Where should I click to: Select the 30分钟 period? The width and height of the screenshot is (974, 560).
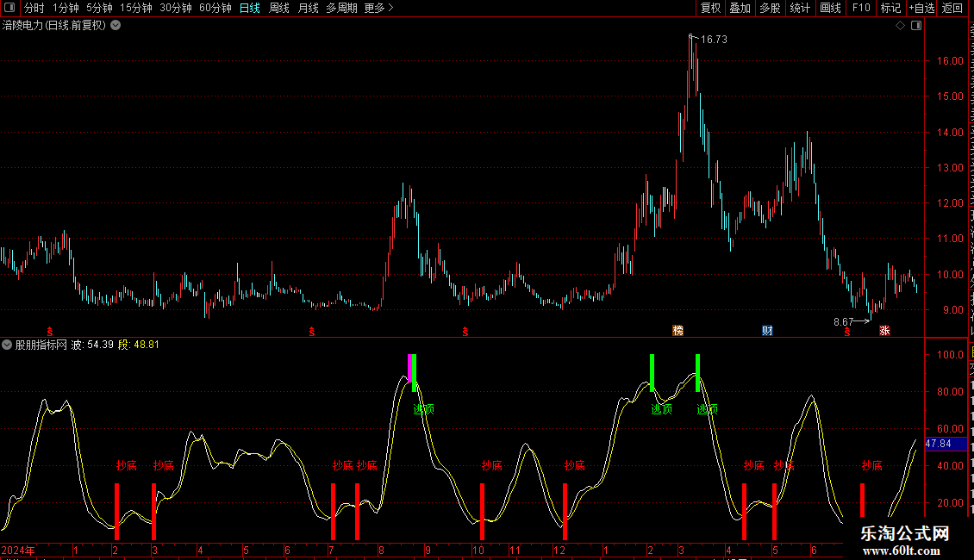click(176, 8)
